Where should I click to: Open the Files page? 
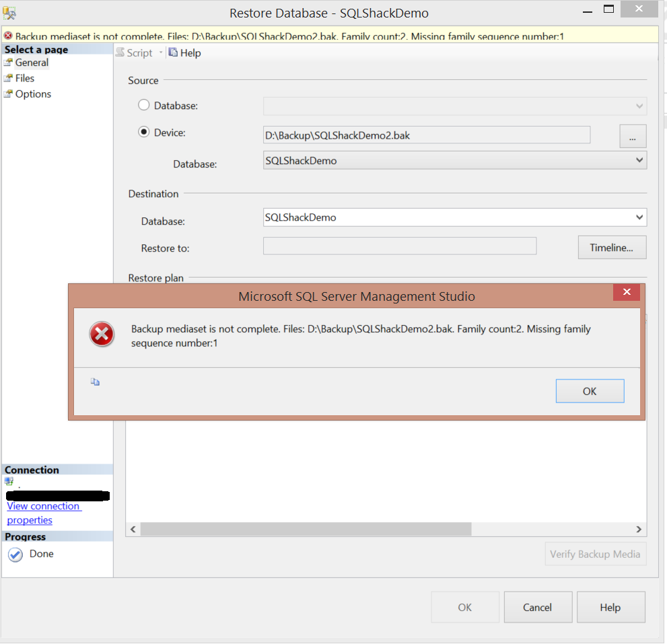25,78
